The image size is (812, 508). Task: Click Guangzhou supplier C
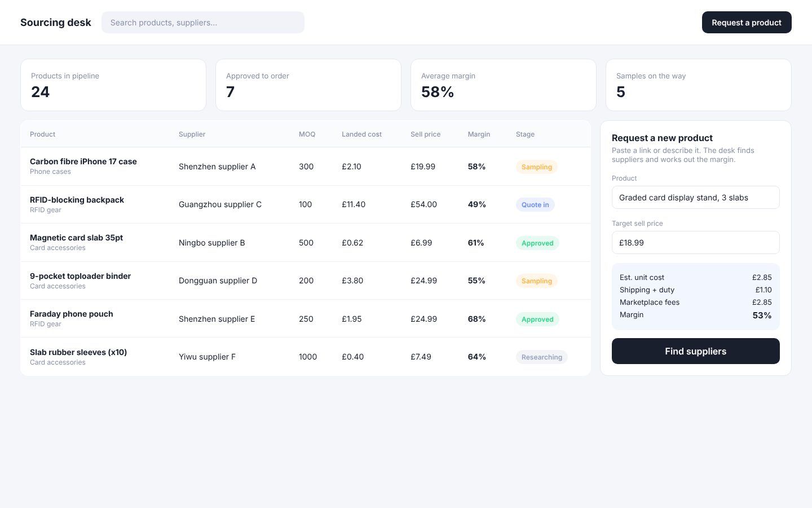click(220, 204)
